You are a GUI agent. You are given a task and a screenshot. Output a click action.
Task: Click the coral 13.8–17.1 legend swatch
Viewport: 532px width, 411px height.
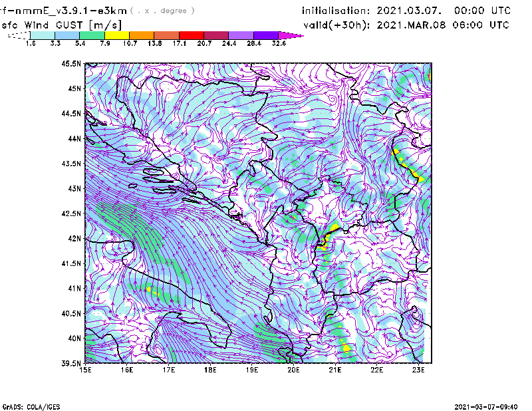[167, 35]
